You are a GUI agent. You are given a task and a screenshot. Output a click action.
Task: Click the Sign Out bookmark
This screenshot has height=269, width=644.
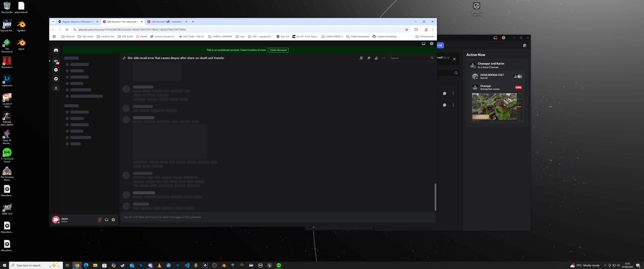[282, 36]
